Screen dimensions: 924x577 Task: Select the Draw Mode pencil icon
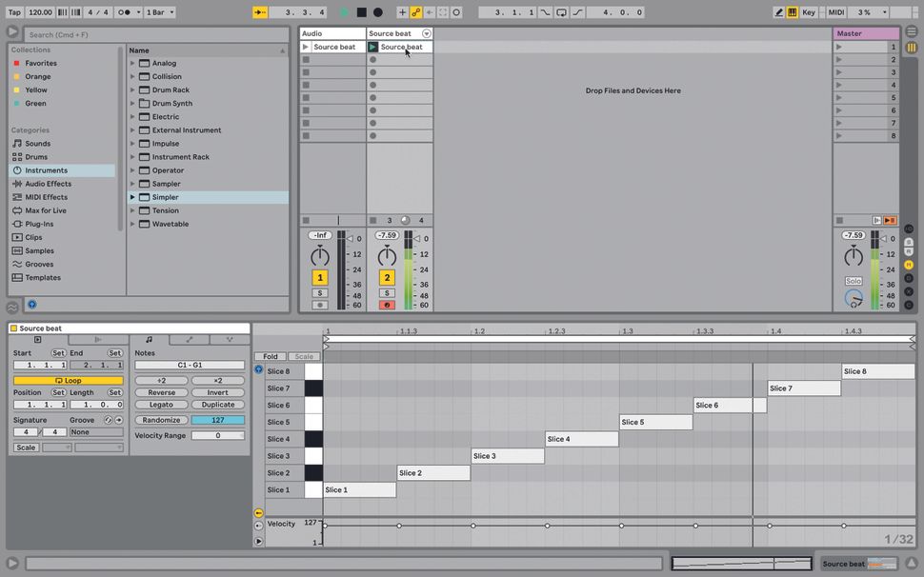[x=778, y=11]
